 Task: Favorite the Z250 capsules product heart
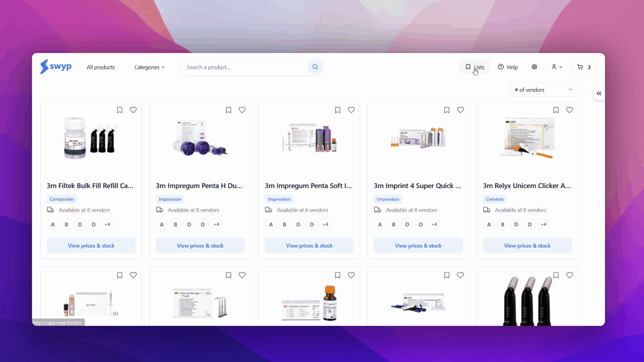tap(570, 275)
